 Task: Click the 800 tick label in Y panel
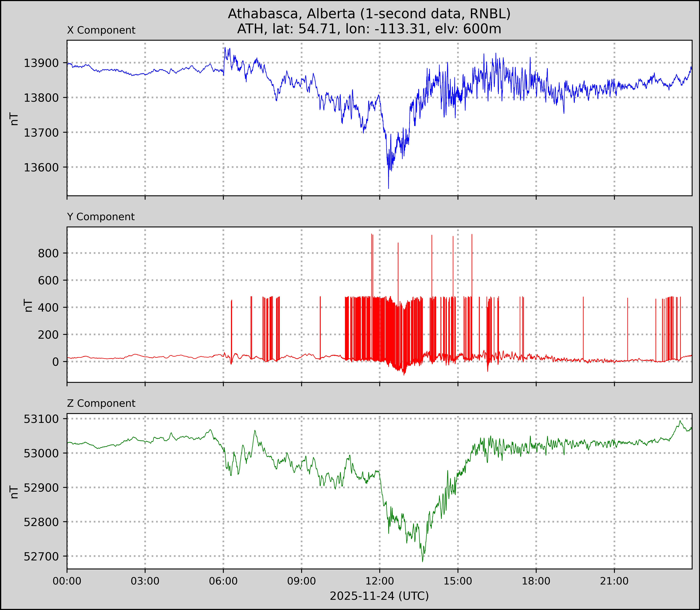tap(48, 253)
